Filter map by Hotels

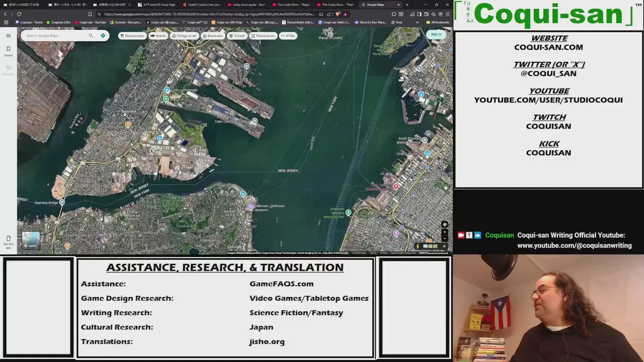(158, 36)
